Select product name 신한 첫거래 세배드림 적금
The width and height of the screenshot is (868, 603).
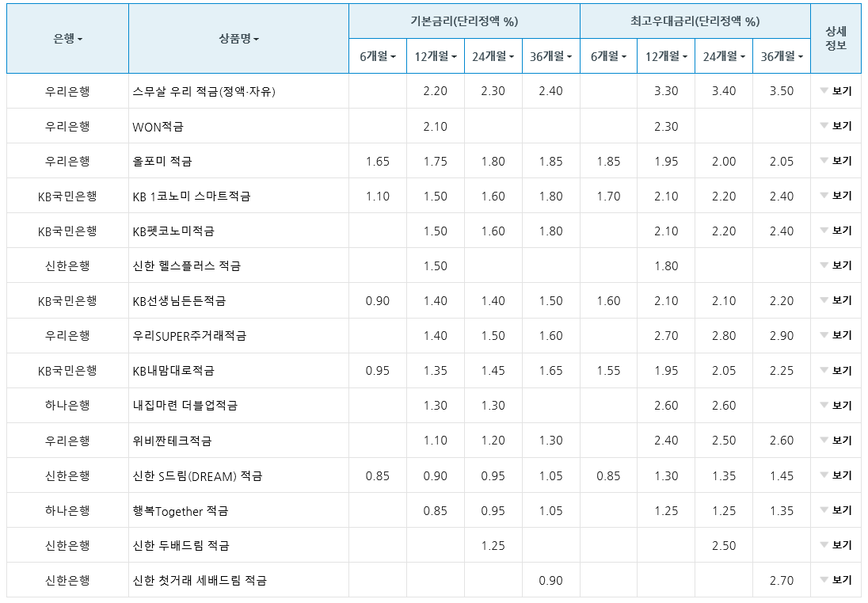point(200,580)
